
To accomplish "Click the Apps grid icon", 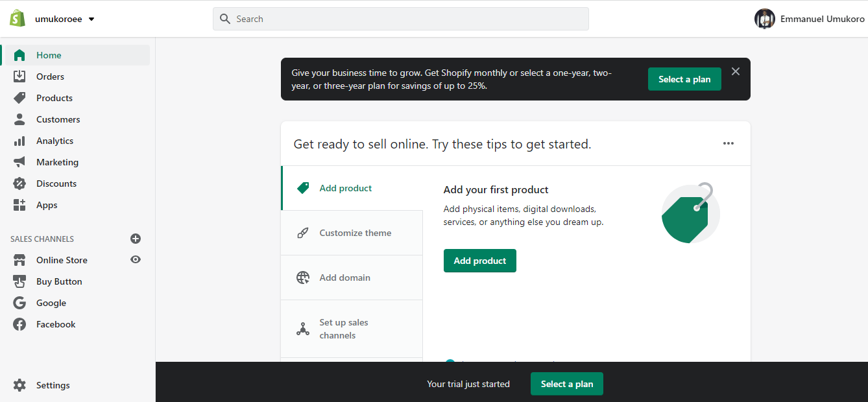I will click(19, 205).
